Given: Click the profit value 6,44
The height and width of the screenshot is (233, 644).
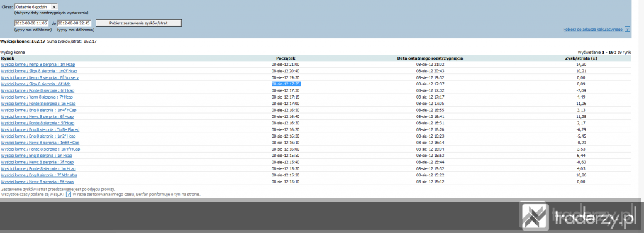Looking at the screenshot, I should pos(581,156).
